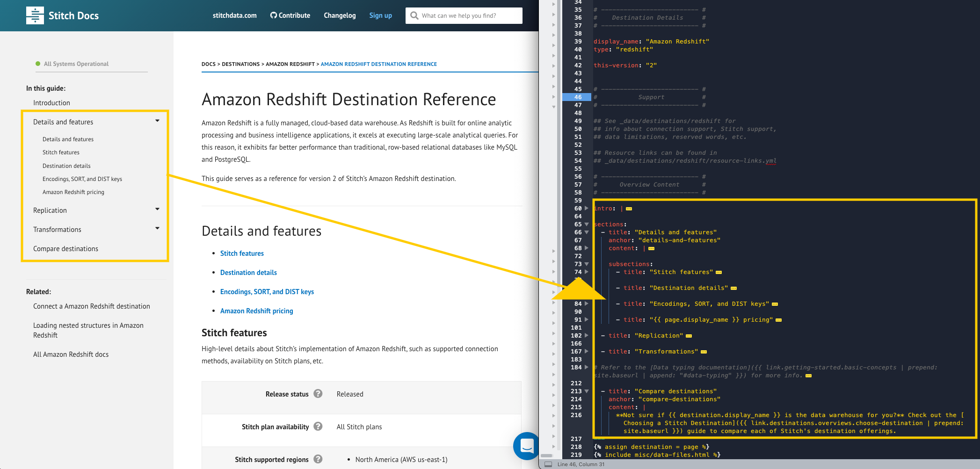Fold the sections block at line 65
Viewport: 980px width, 469px height.
coord(587,224)
